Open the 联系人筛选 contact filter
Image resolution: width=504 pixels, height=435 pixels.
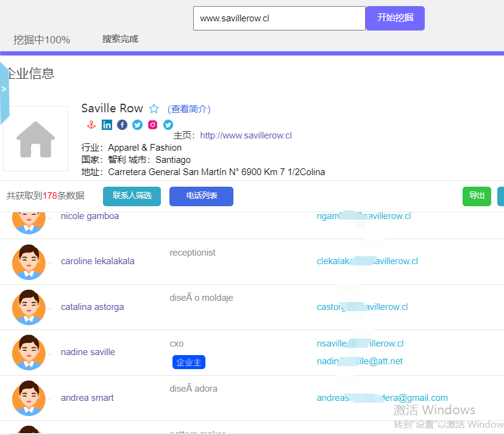(x=132, y=196)
